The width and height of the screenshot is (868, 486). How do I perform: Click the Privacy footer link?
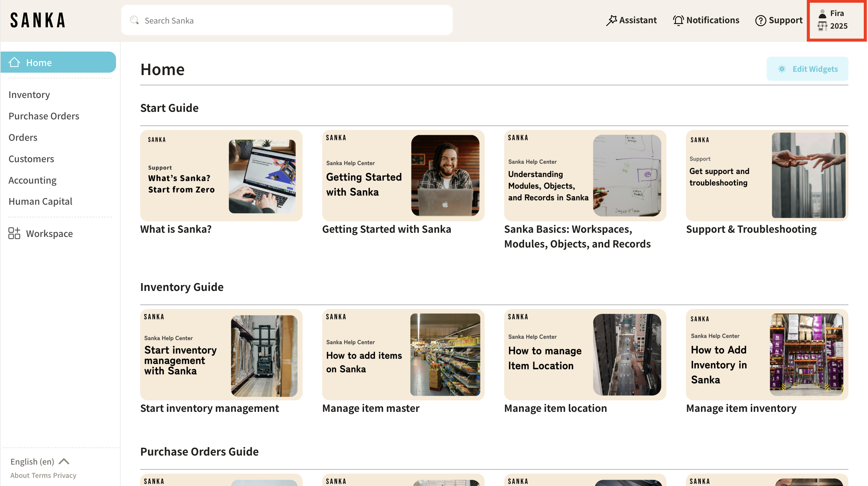click(x=65, y=475)
